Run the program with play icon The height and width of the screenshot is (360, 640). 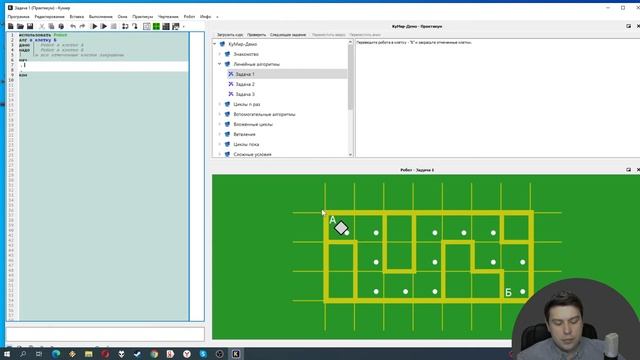(x=94, y=26)
